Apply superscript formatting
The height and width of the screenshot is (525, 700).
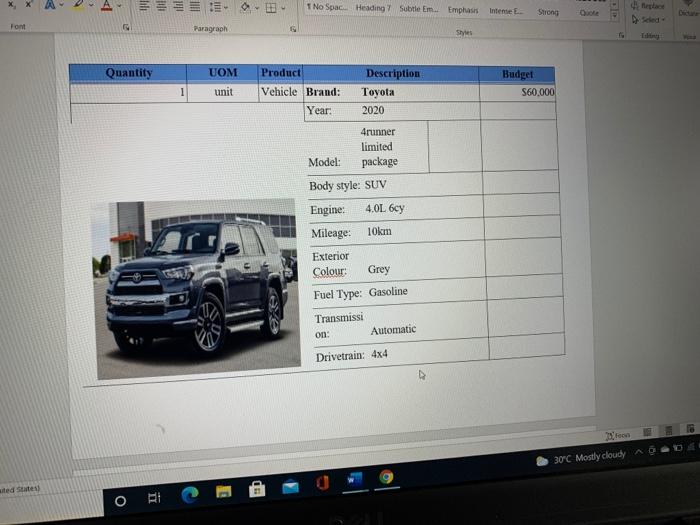coord(29,4)
